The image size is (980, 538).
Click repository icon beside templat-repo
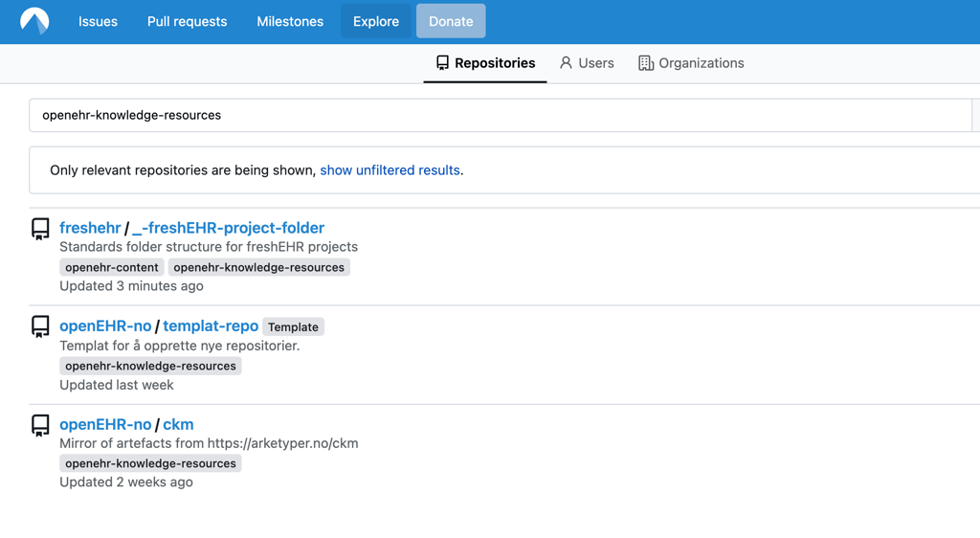(x=40, y=327)
